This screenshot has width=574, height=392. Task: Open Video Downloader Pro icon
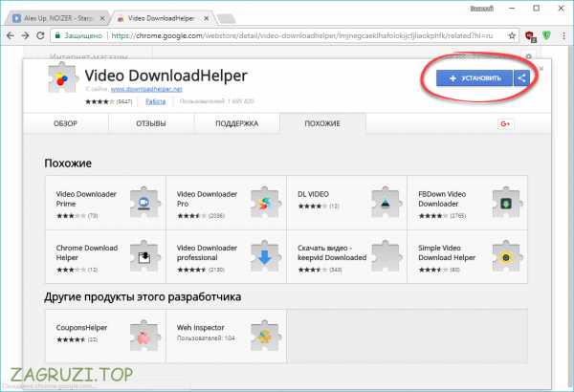pos(266,203)
